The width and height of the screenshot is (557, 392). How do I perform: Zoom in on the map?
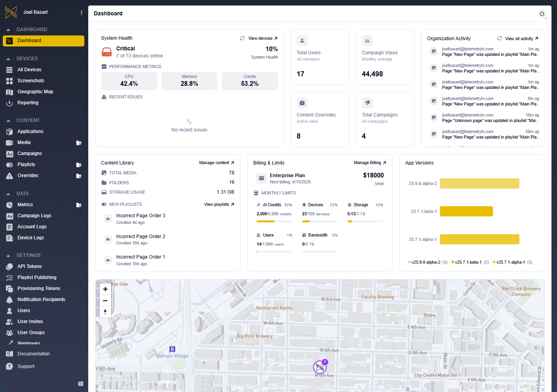(105, 289)
